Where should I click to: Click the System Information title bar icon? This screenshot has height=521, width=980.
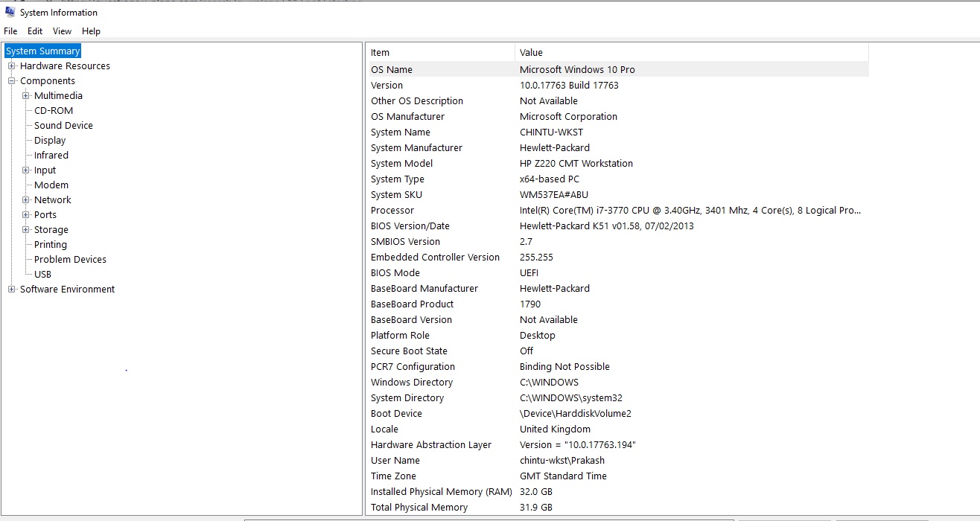coord(10,12)
